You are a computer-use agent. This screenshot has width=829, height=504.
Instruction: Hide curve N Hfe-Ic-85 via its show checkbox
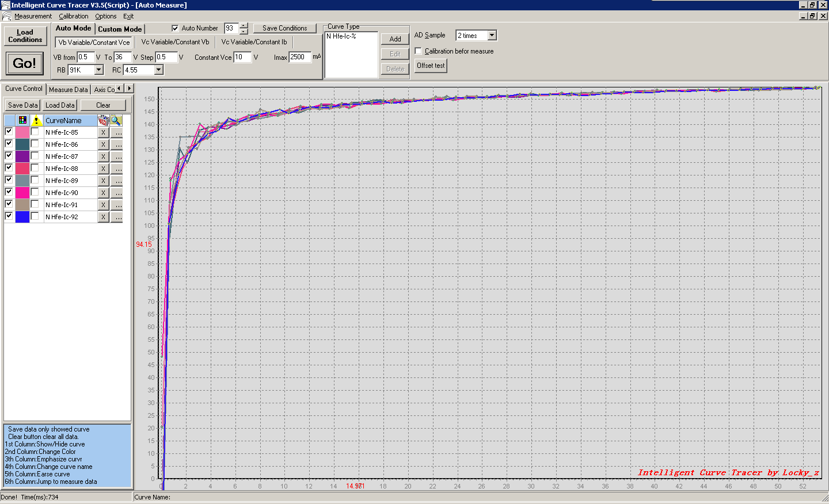point(9,131)
